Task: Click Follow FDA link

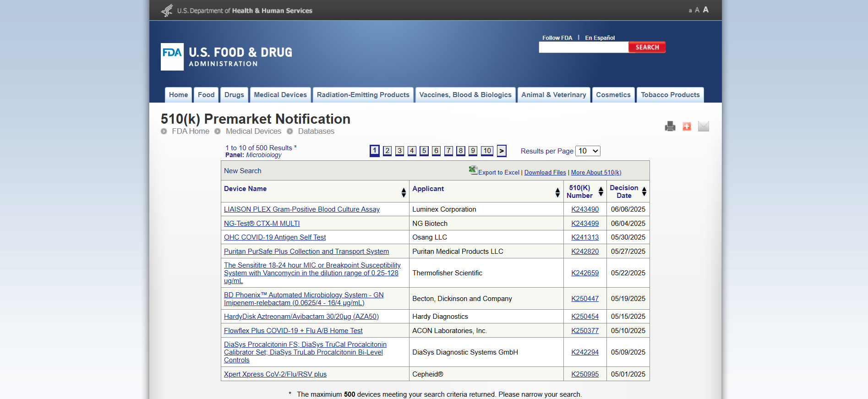Action: coord(557,38)
